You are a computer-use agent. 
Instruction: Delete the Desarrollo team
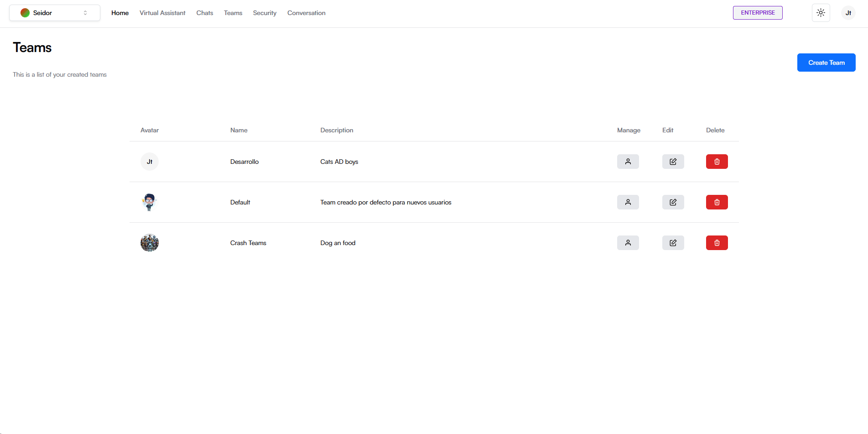click(x=717, y=162)
